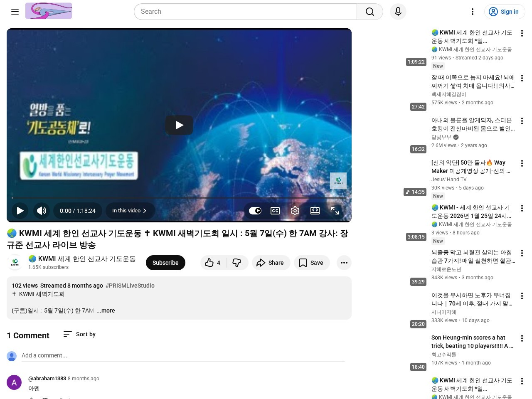Switch to theater mode view
This screenshot has width=532, height=399.
[x=315, y=211]
